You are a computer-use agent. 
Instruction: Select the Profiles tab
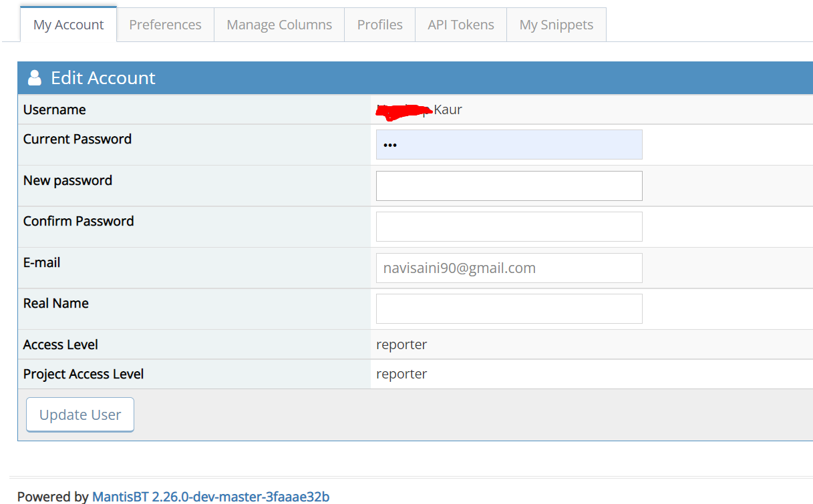(x=379, y=25)
